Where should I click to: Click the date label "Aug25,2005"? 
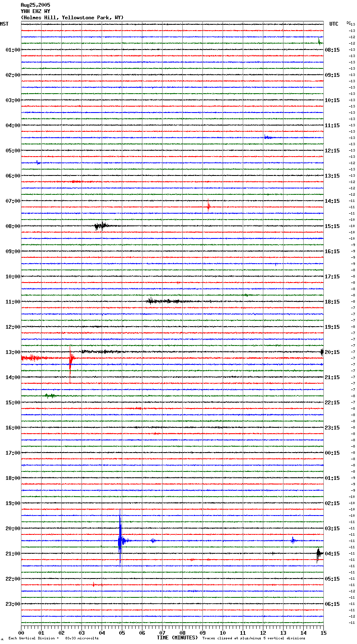[x=35, y=5]
